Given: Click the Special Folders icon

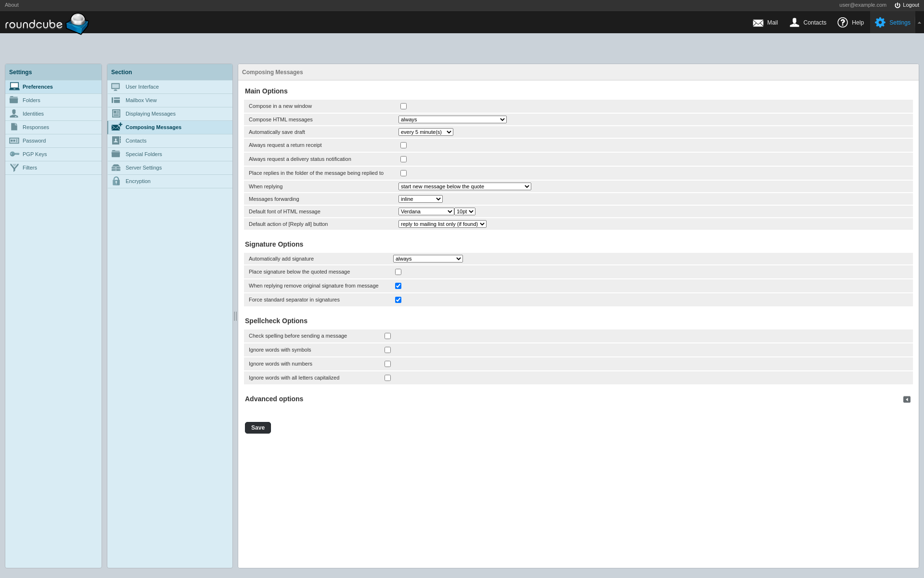Looking at the screenshot, I should 116,154.
